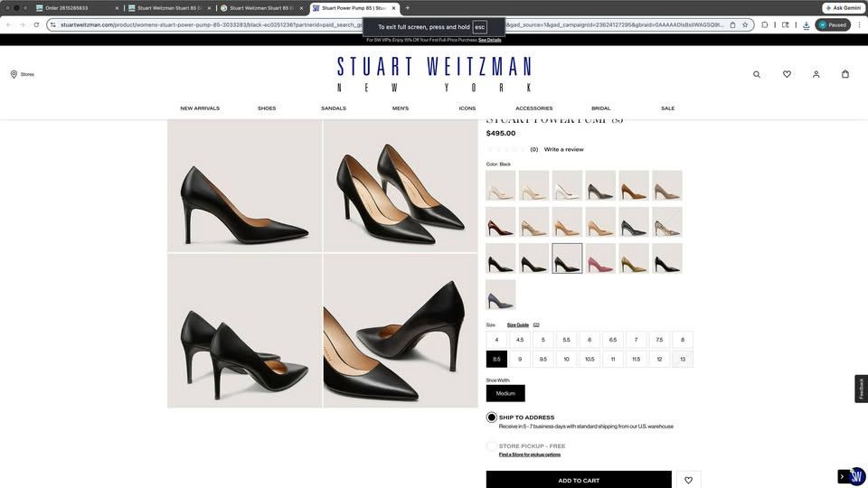Image resolution: width=868 pixels, height=488 pixels.
Task: Open the Bridal menu
Action: pyautogui.click(x=600, y=108)
